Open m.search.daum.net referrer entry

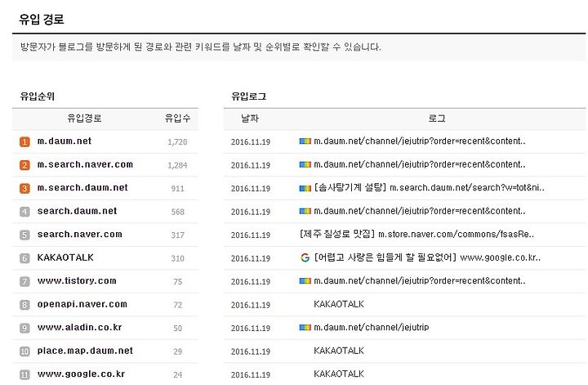coord(82,188)
